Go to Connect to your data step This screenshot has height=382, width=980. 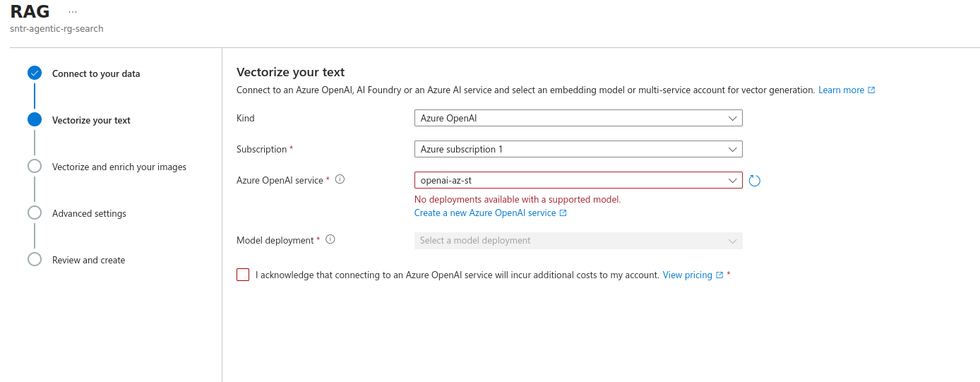[96, 73]
